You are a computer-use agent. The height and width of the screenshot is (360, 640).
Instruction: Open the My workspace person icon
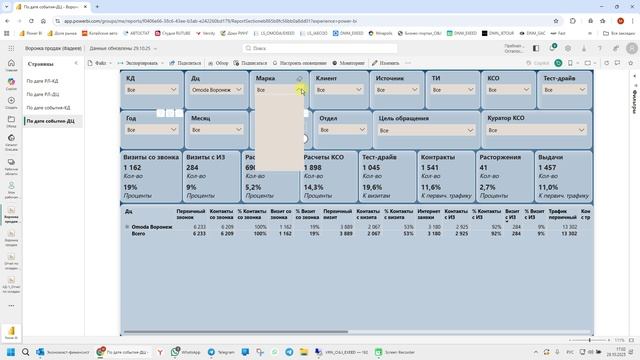tap(11, 186)
